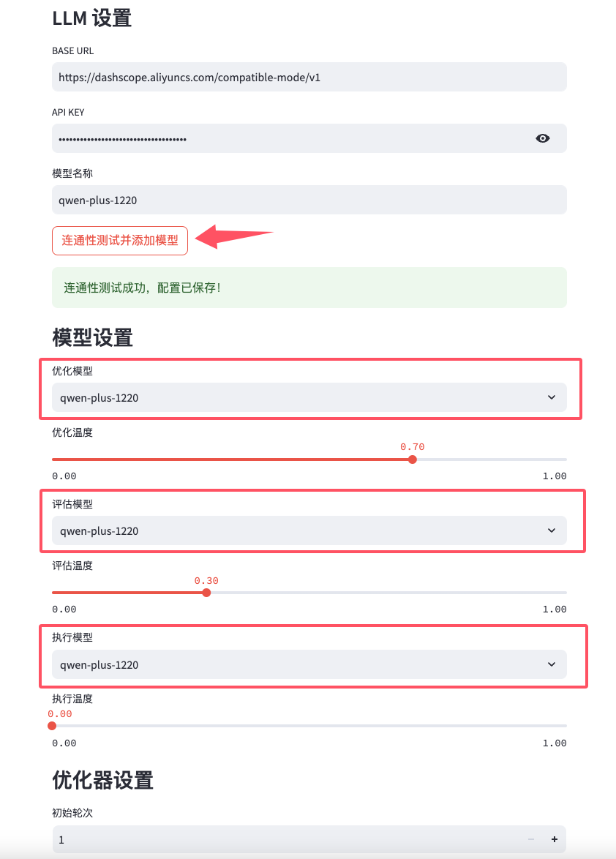Image resolution: width=616 pixels, height=859 pixels.
Task: Open the 执行模型 qwen-plus-1220 select box
Action: coord(309,664)
